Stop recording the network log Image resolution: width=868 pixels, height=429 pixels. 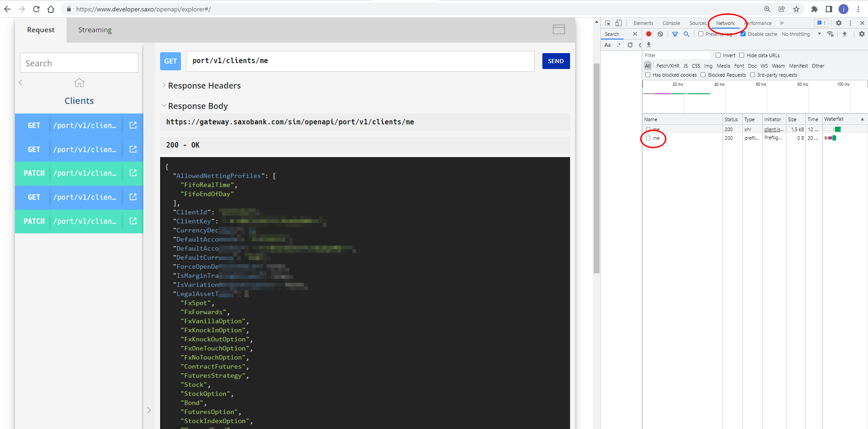[649, 34]
